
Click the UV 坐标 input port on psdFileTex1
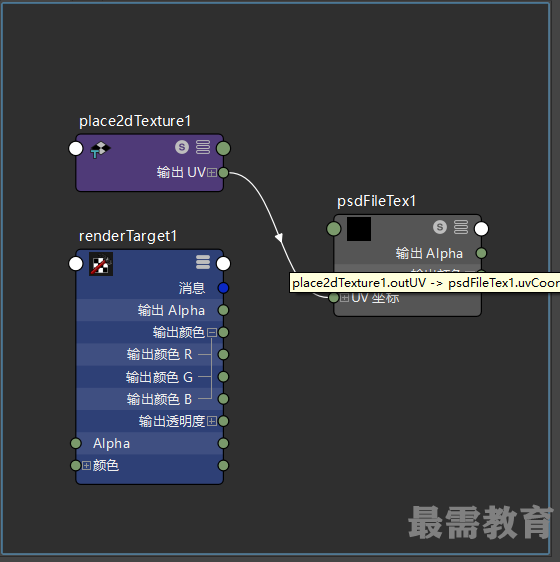[x=334, y=297]
